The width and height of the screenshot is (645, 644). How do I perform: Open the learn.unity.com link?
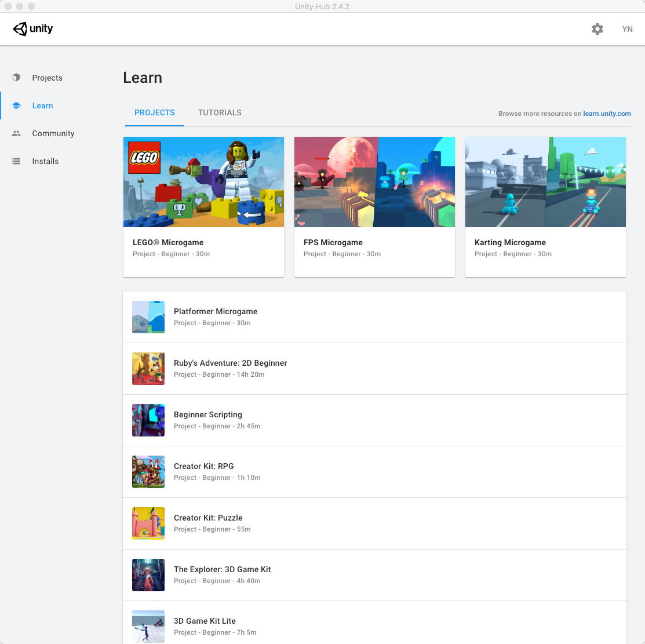tap(607, 114)
